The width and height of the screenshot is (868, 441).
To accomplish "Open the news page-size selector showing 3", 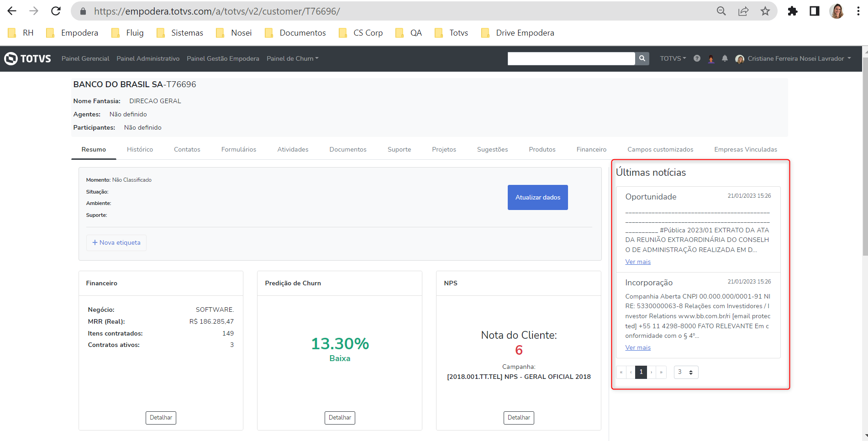I will (x=686, y=372).
